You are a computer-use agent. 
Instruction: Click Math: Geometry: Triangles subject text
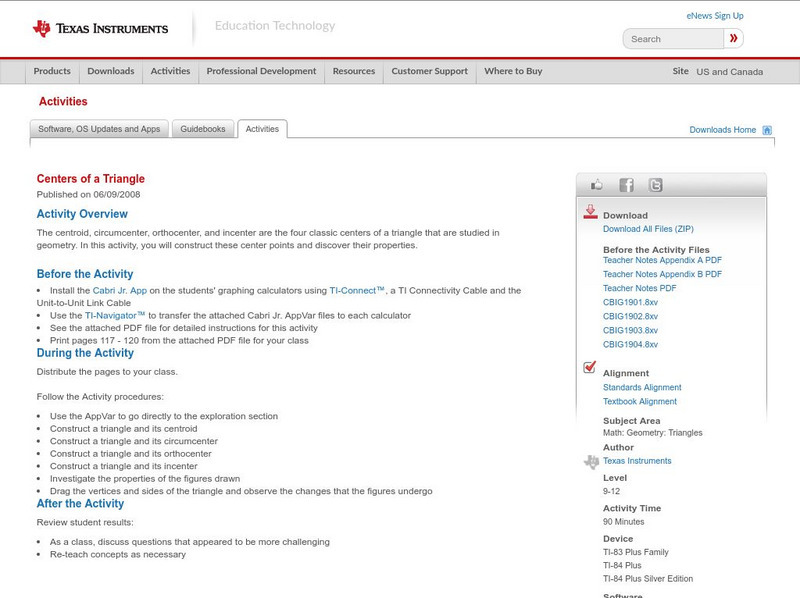coord(653,433)
